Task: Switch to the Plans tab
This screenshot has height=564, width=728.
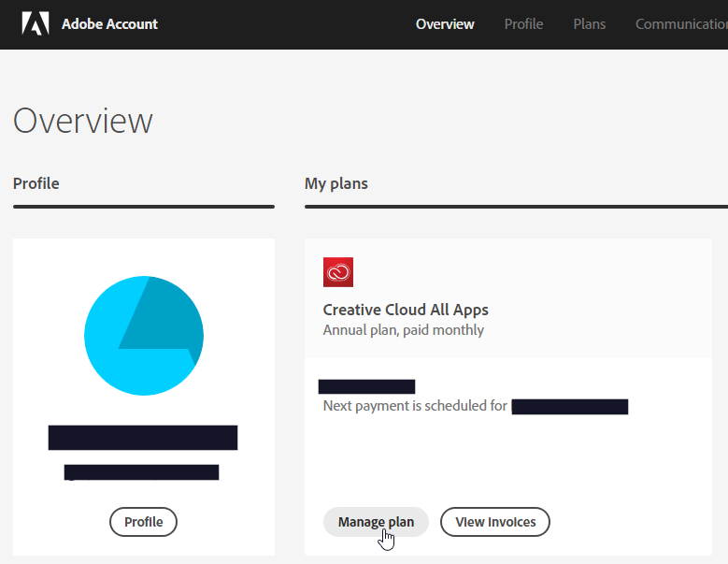Action: point(589,24)
